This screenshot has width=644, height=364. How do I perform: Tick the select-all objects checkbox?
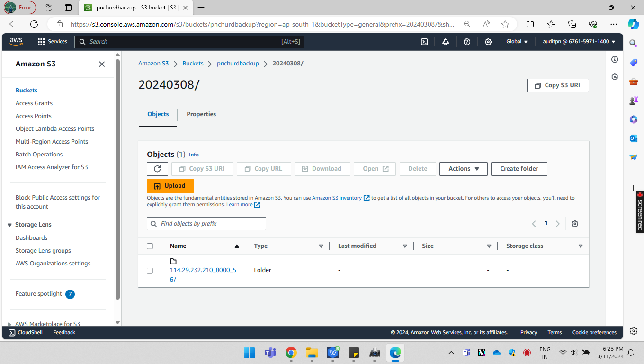click(150, 246)
